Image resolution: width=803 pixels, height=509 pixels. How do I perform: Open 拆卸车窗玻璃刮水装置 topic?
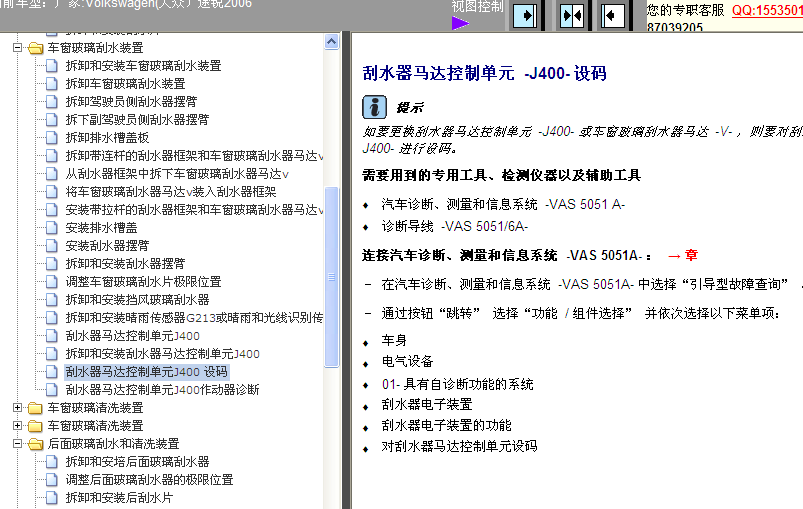125,83
